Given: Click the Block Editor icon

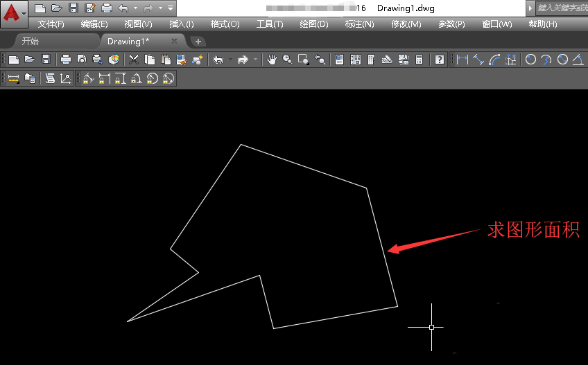Looking at the screenshot, I should (x=198, y=59).
